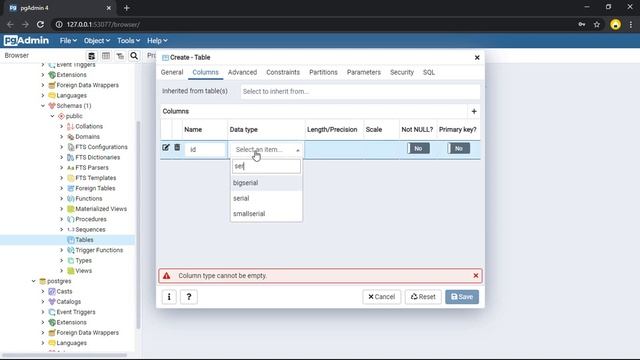Viewport: 640px width, 360px height.
Task: Switch to the Parameters tab
Action: point(364,72)
